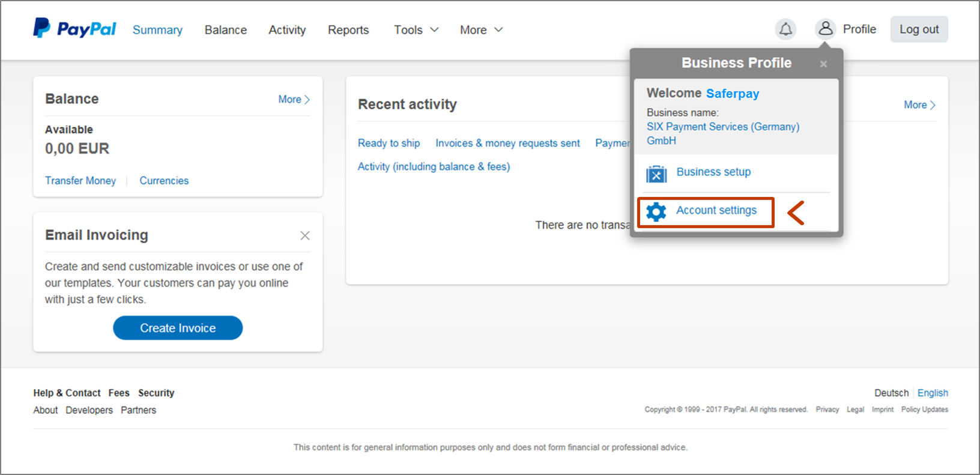Click the Business setup briefcase icon
The width and height of the screenshot is (980, 475).
(656, 174)
